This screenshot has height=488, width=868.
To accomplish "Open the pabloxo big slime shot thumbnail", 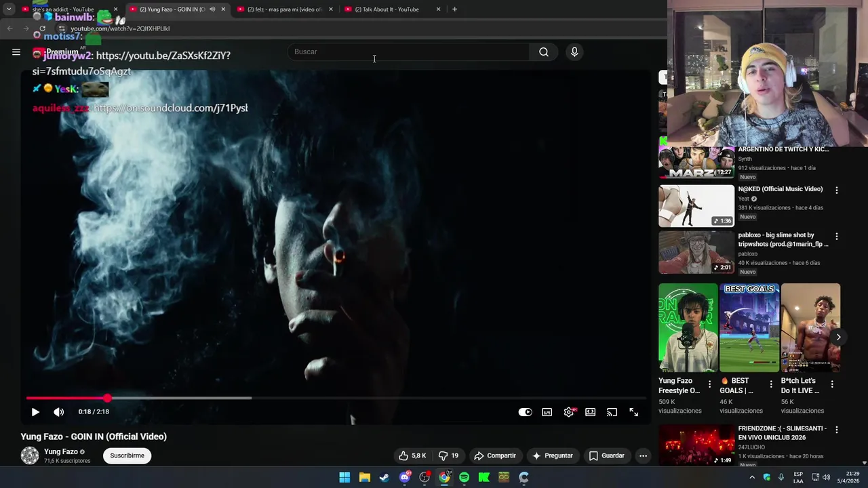I will 696,252.
